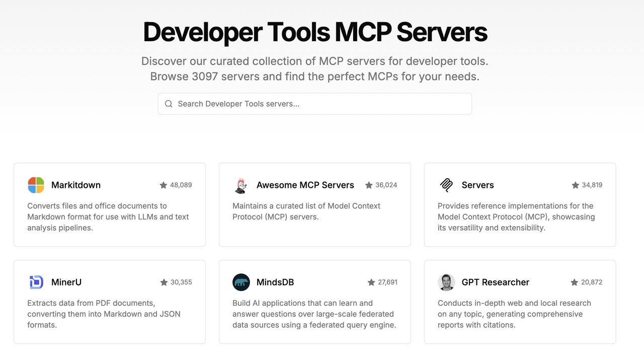The height and width of the screenshot is (356, 644).
Task: Open the Servers card title
Action: [x=478, y=185]
